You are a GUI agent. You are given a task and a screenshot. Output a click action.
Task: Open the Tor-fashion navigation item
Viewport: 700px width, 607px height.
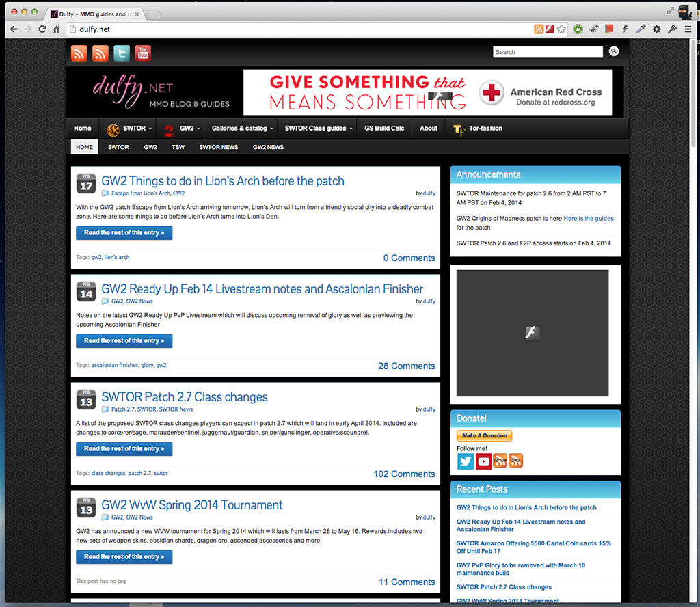(x=478, y=129)
